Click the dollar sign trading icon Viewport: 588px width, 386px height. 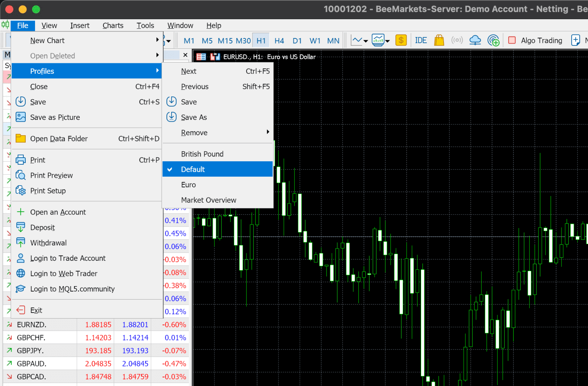coord(401,40)
